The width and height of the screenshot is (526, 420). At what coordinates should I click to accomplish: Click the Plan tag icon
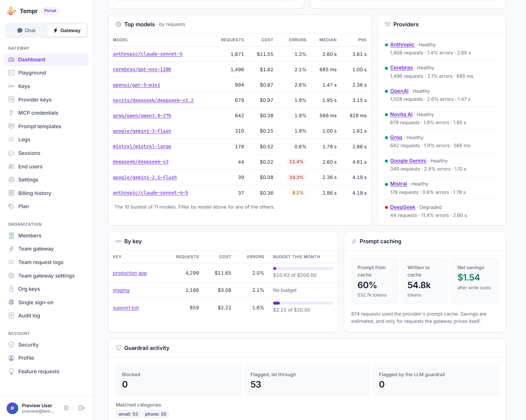pos(11,206)
